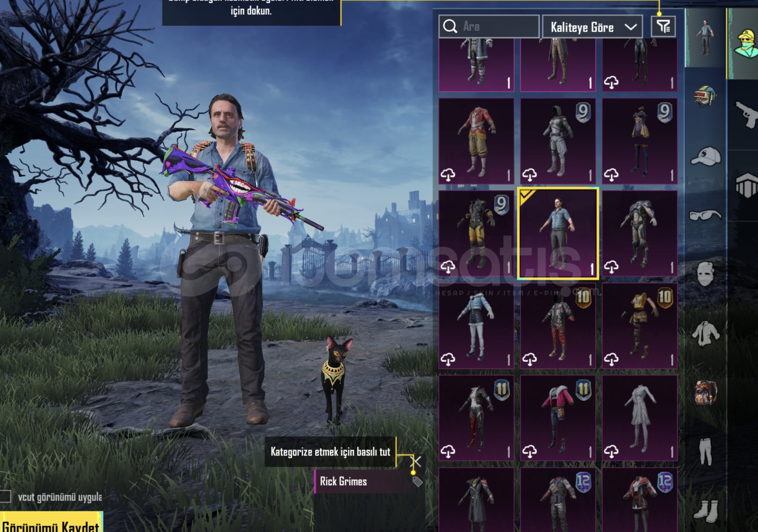Open the boots footwear category

[706, 510]
